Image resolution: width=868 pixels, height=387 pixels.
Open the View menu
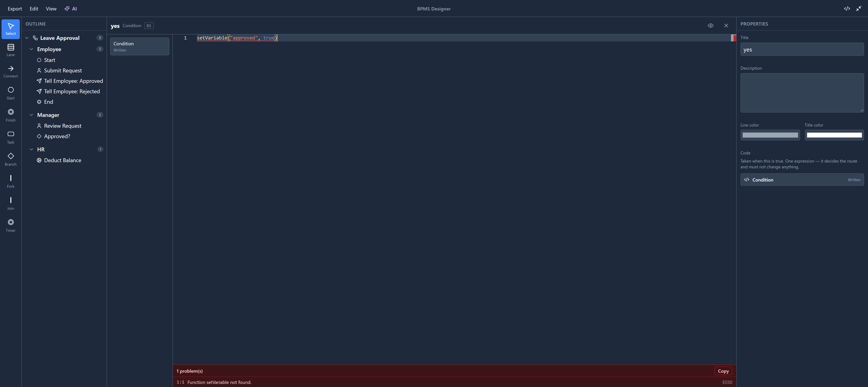pyautogui.click(x=51, y=9)
